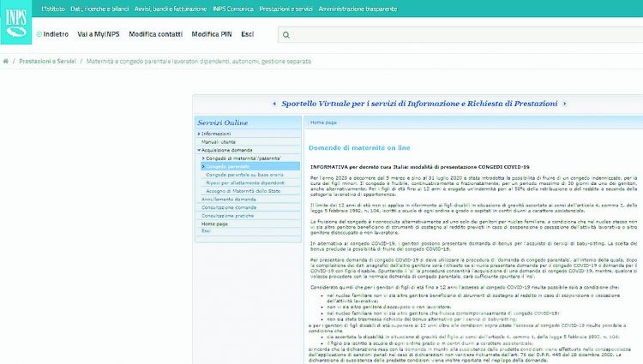Open Prestazioni e Servizi breadcrumb link

click(47, 62)
